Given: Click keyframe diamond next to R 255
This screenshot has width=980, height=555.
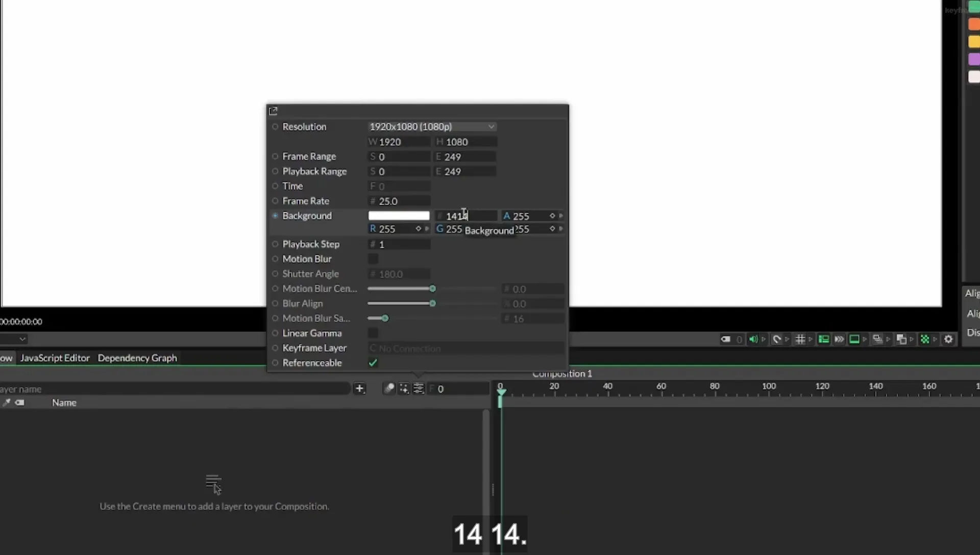Looking at the screenshot, I should (x=419, y=229).
